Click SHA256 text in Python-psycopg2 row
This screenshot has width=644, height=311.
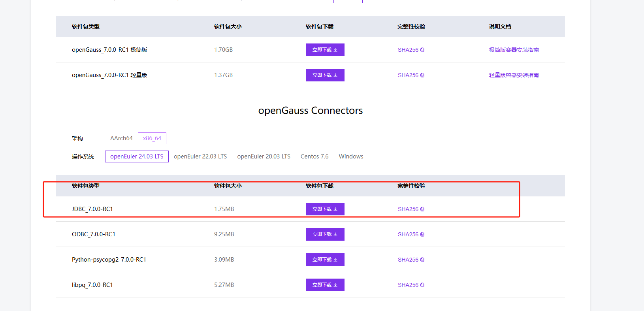click(x=408, y=260)
